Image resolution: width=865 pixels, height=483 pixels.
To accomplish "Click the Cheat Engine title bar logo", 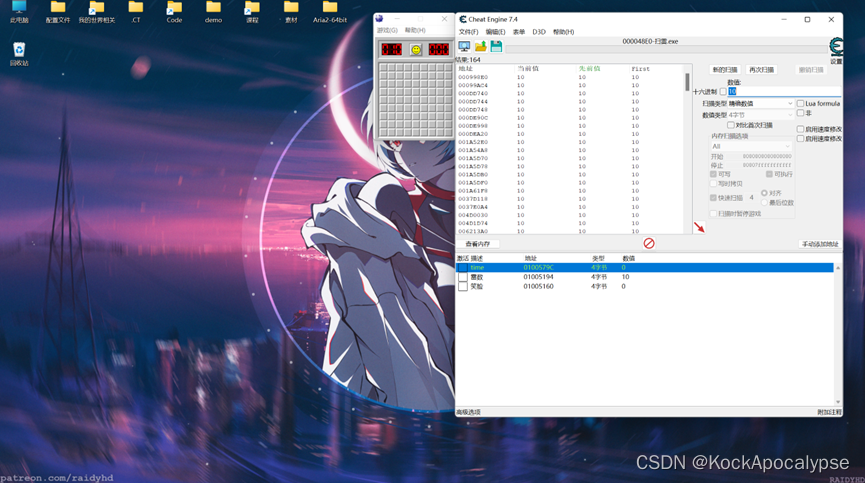I will pyautogui.click(x=463, y=19).
